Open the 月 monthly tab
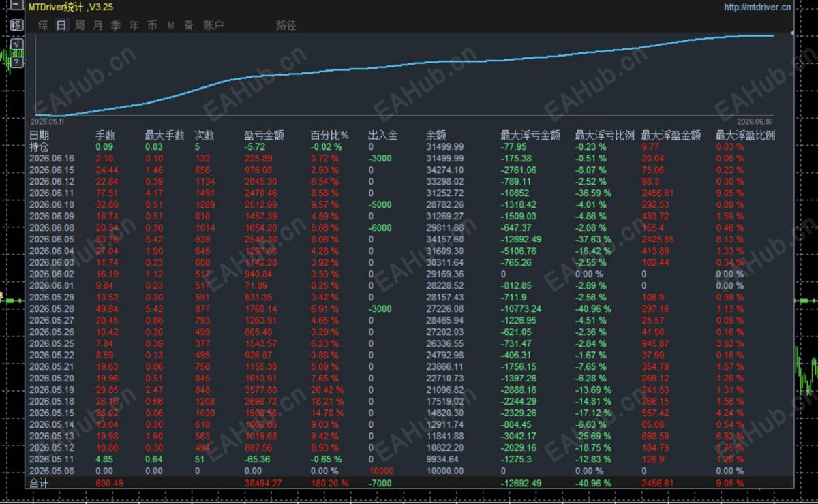This screenshot has width=818, height=504. point(97,25)
